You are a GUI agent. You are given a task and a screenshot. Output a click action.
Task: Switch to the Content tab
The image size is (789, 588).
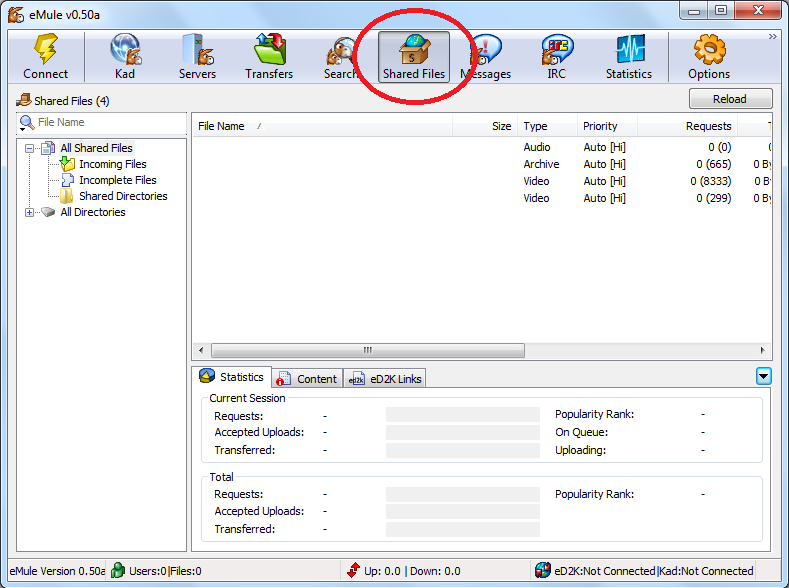pos(307,378)
